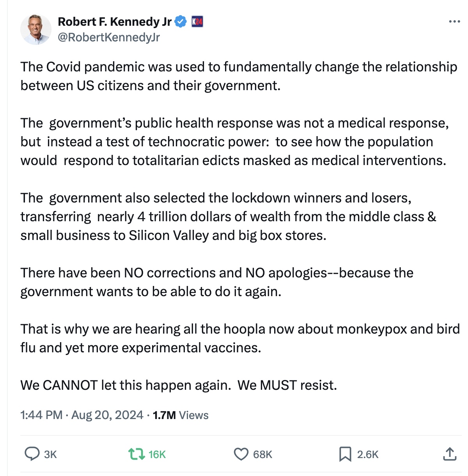Screen dimensions: 468x476
Task: Open the @RobertKennedyJr handle link
Action: click(109, 37)
